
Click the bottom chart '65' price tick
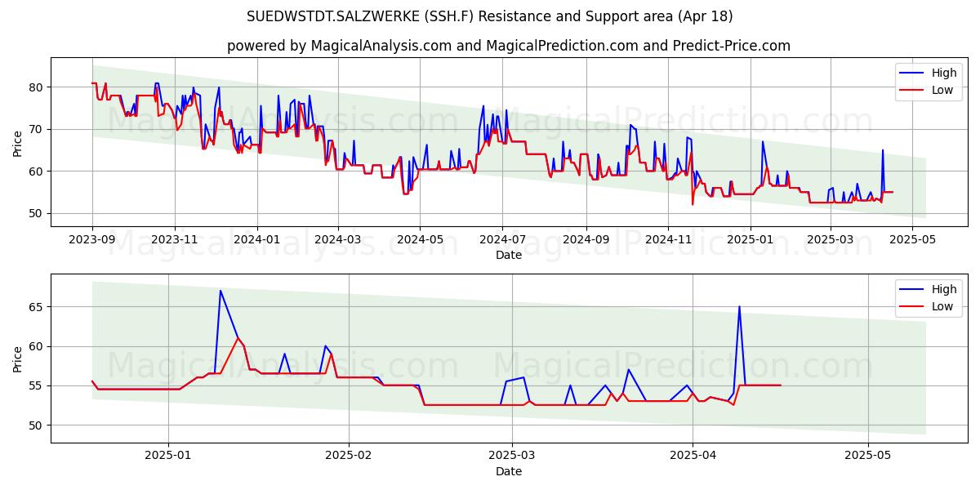coord(38,307)
